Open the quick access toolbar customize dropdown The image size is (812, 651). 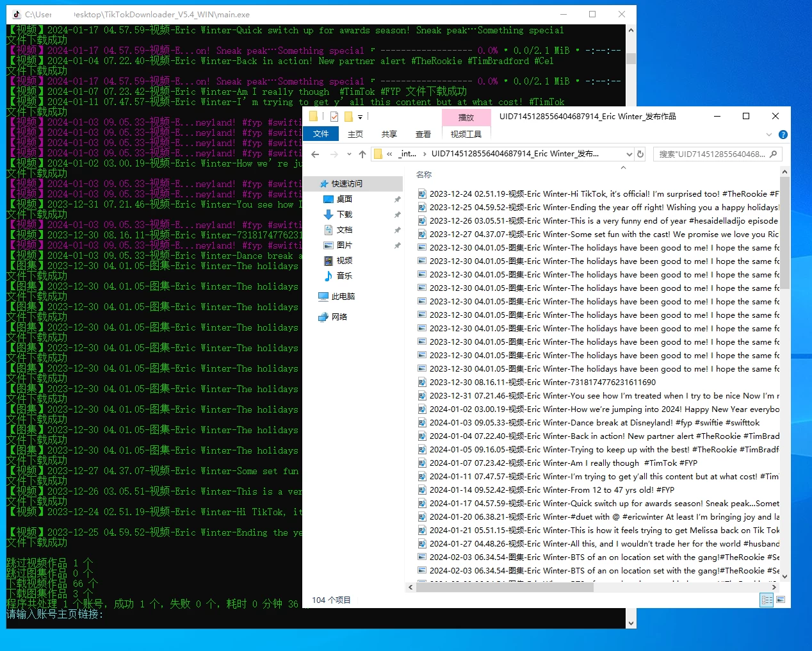(360, 117)
